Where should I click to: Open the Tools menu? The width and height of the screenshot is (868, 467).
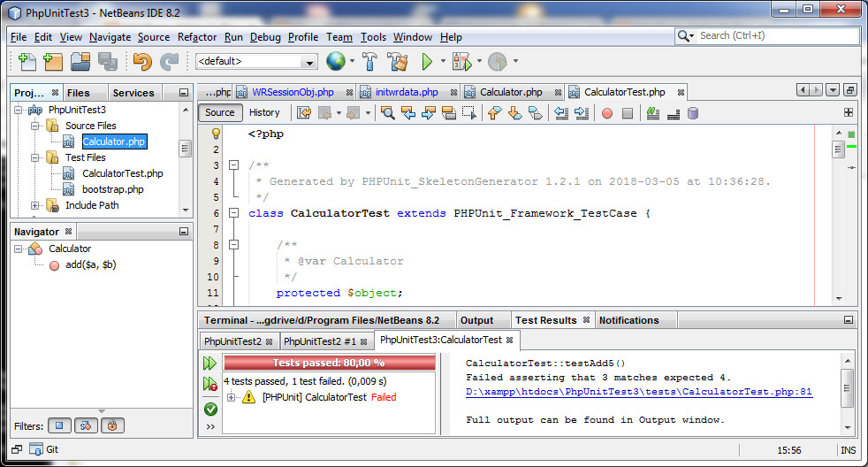[x=373, y=37]
